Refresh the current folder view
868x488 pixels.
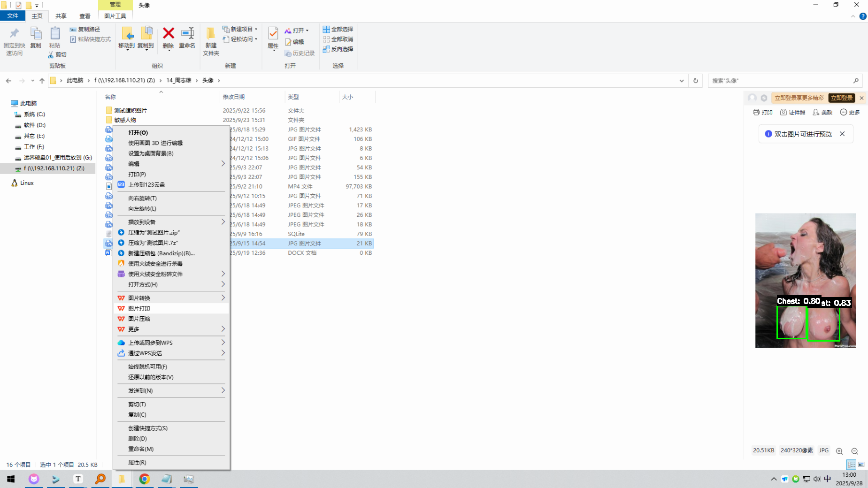coord(695,81)
